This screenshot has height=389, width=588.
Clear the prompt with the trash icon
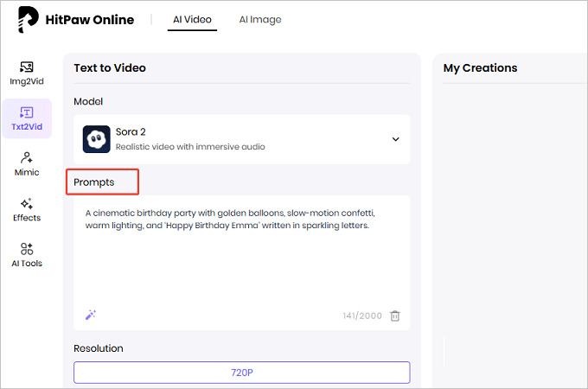395,316
